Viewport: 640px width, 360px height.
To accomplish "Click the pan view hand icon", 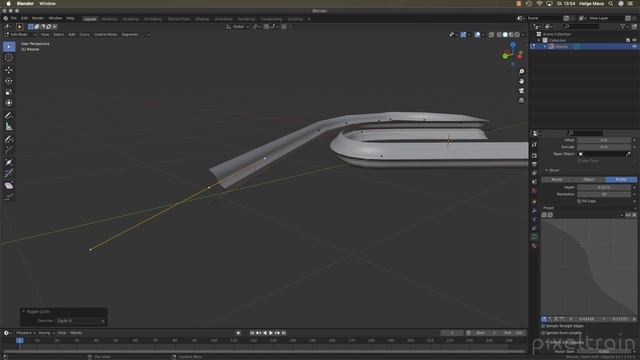I will 521,81.
